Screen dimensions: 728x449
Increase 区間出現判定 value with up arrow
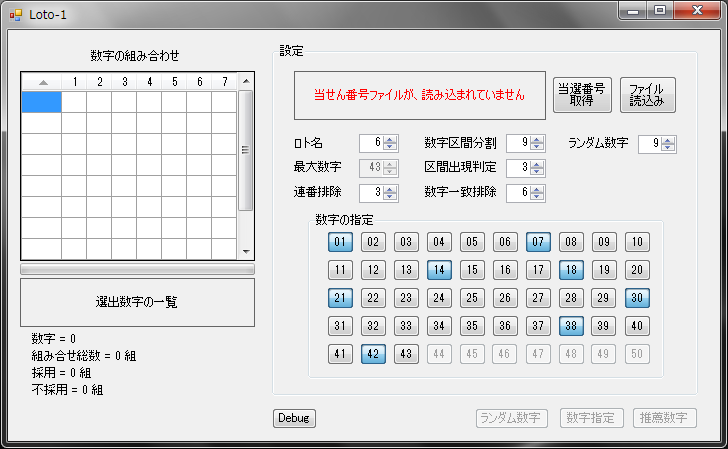[x=537, y=164]
